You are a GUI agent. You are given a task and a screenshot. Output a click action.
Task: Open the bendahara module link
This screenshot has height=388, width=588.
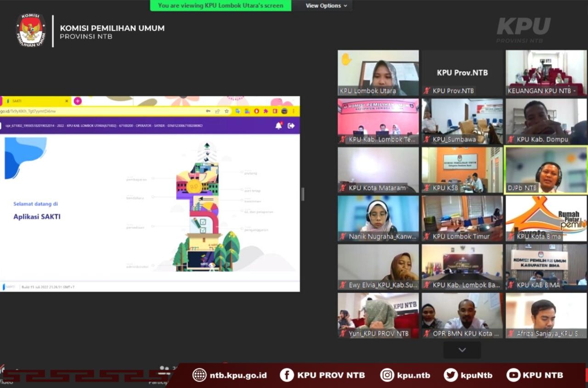135,198
